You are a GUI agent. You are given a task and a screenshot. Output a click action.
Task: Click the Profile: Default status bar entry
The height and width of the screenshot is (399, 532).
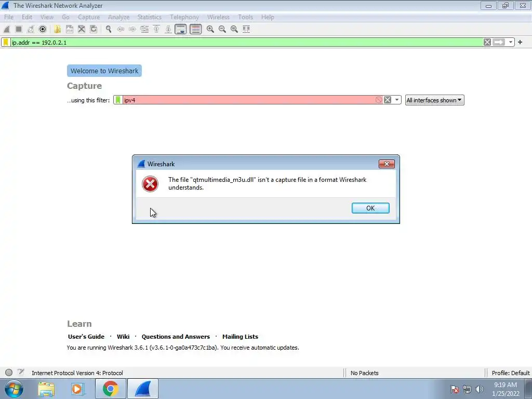click(511, 373)
